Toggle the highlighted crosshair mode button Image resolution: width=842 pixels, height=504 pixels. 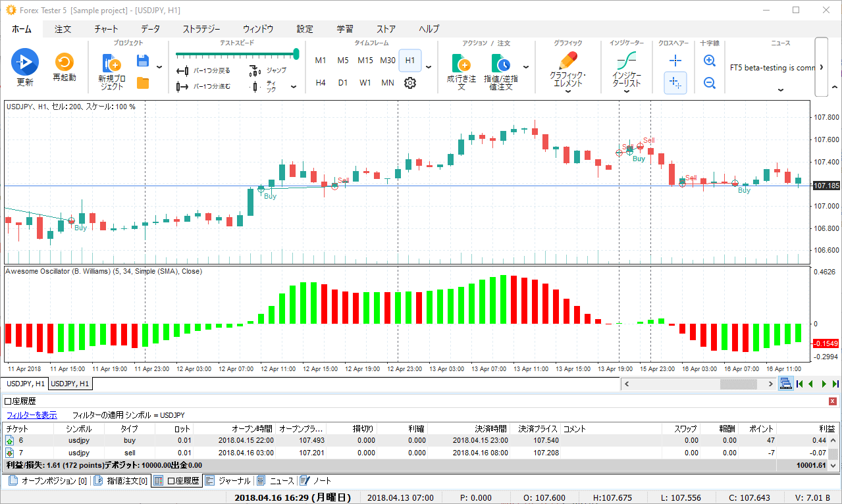pos(675,83)
